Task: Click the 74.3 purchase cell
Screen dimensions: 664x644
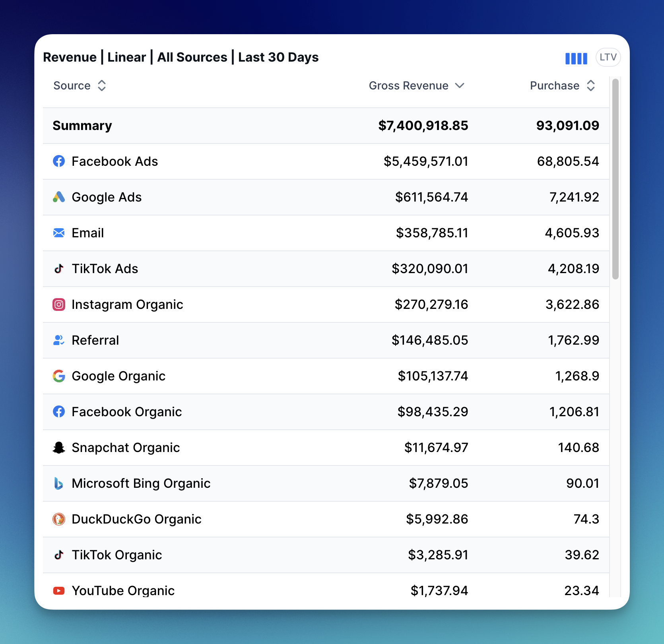Action: [586, 519]
